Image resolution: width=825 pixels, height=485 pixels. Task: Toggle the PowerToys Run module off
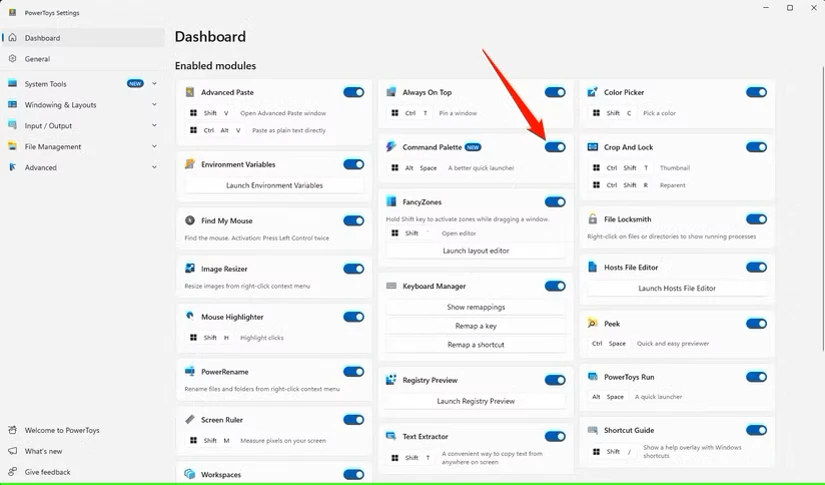(756, 377)
